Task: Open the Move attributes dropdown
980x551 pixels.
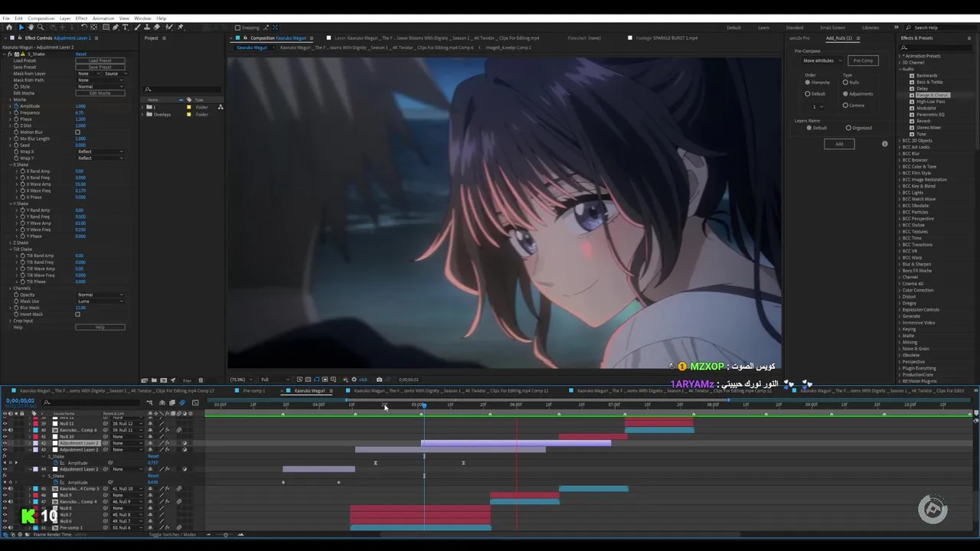Action: (x=822, y=60)
